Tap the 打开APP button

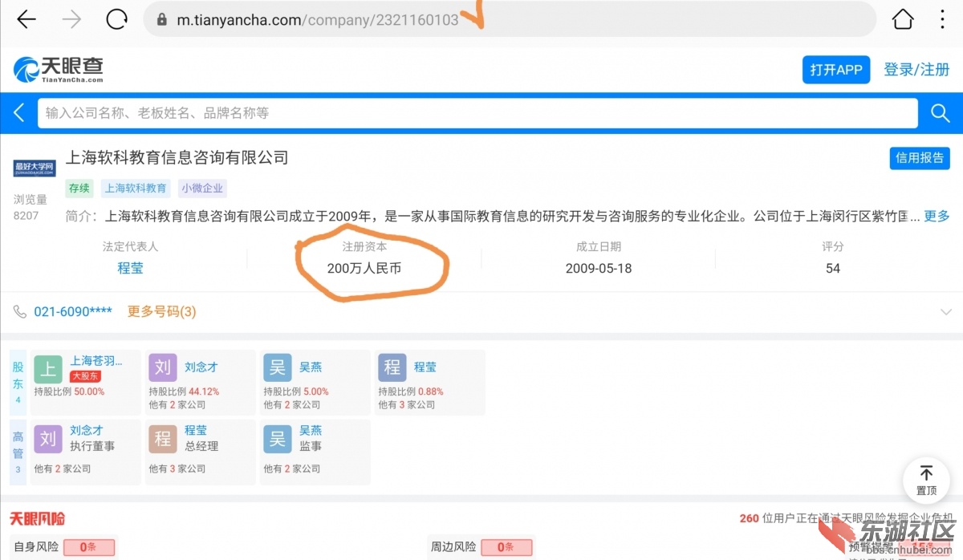coord(836,70)
